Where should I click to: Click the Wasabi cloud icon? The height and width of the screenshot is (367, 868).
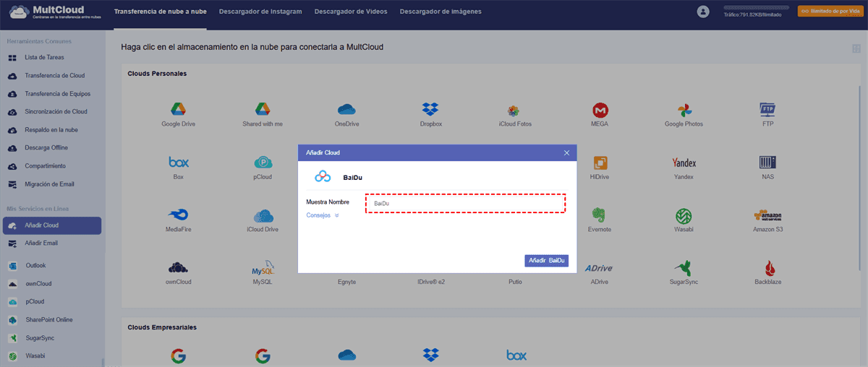pyautogui.click(x=684, y=216)
